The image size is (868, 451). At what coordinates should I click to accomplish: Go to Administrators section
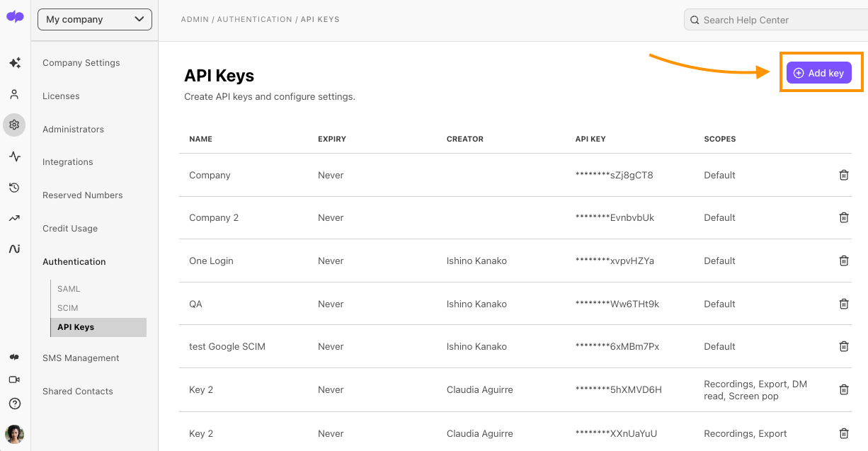pos(73,130)
